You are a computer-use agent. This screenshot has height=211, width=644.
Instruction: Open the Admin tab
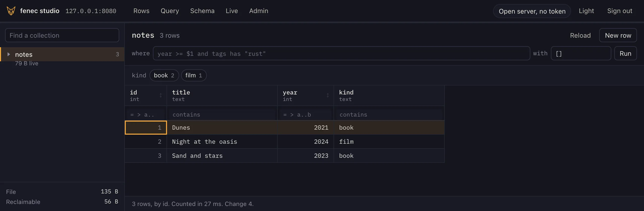pos(259,11)
